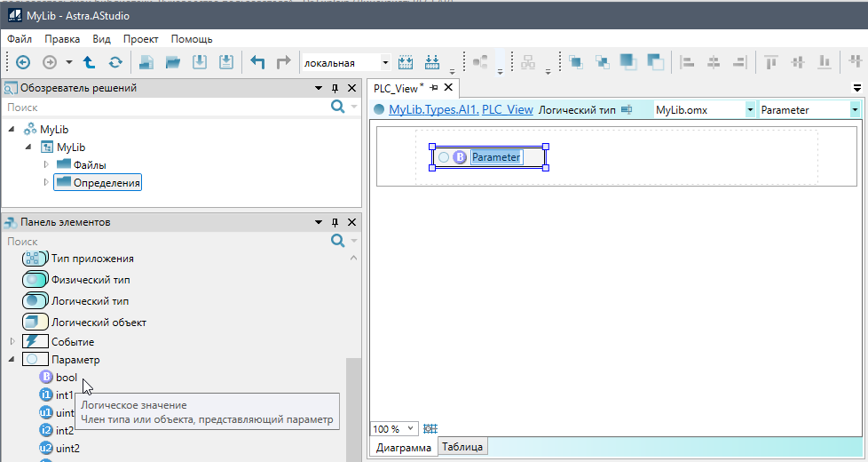Click the refresh icon in toolbar

pos(115,62)
